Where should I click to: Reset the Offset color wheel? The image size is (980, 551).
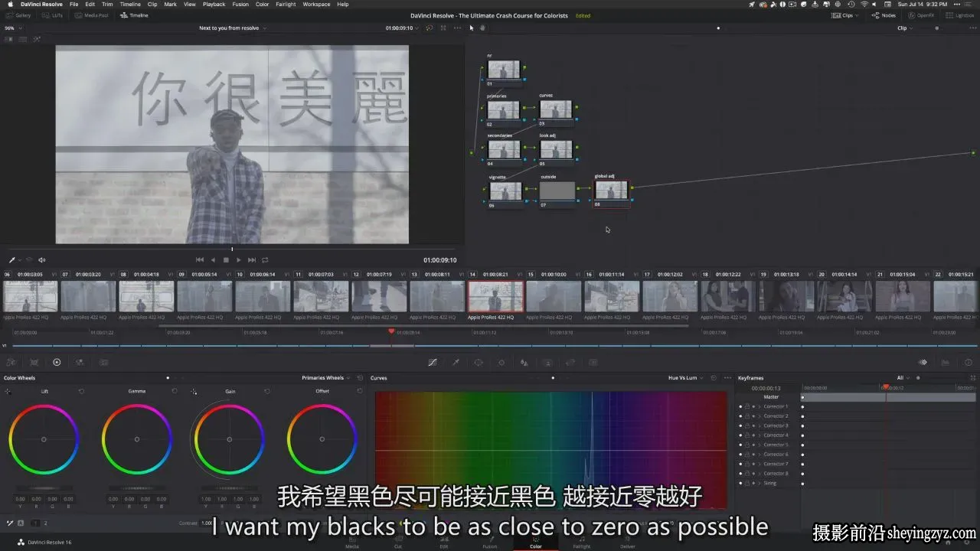[359, 391]
